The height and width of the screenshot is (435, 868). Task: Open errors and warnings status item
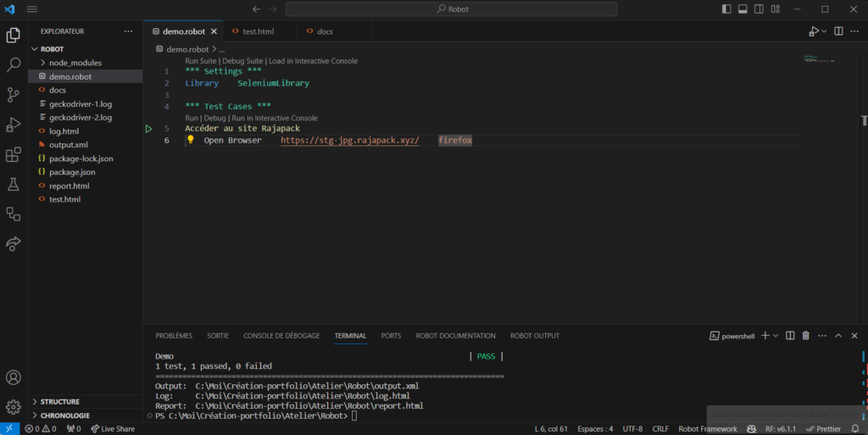pos(41,428)
